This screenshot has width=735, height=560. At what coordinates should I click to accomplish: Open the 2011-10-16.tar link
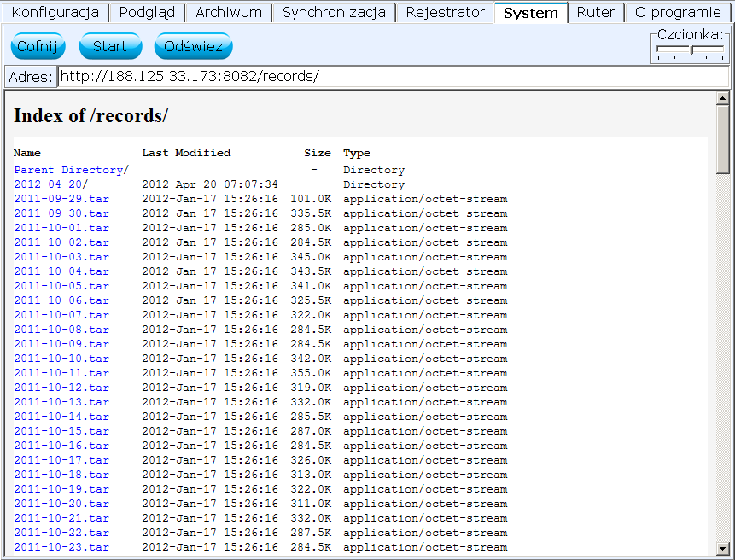(x=61, y=446)
